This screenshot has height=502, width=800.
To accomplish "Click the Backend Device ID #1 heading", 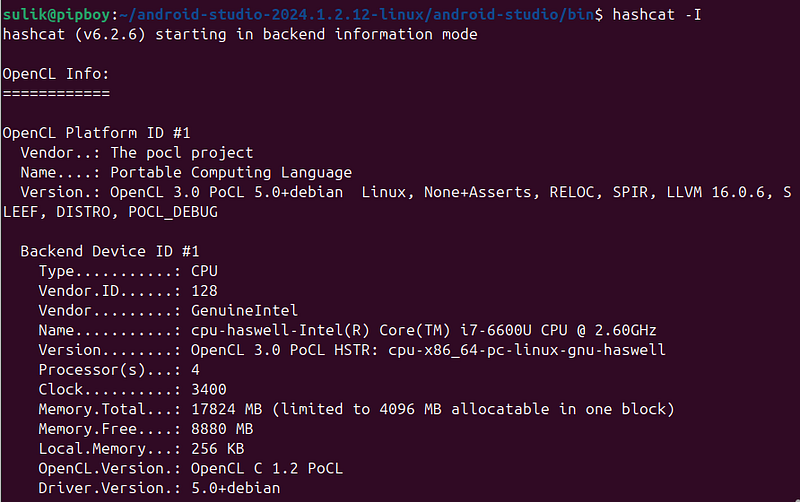I will (x=110, y=252).
